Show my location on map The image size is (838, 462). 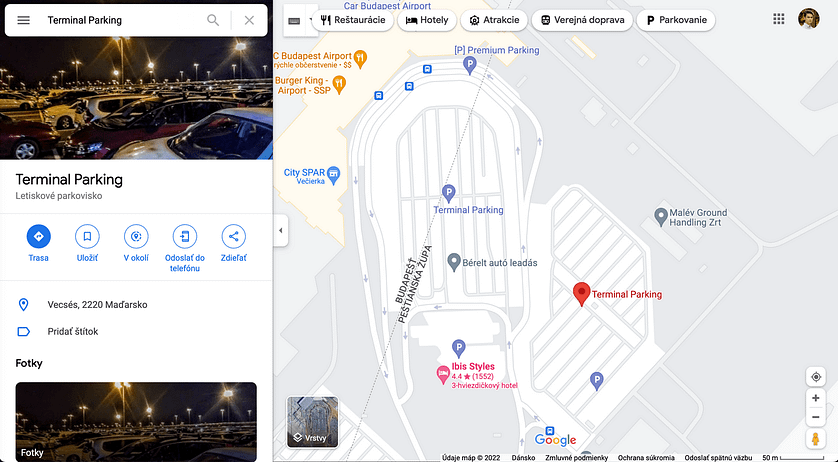(816, 376)
